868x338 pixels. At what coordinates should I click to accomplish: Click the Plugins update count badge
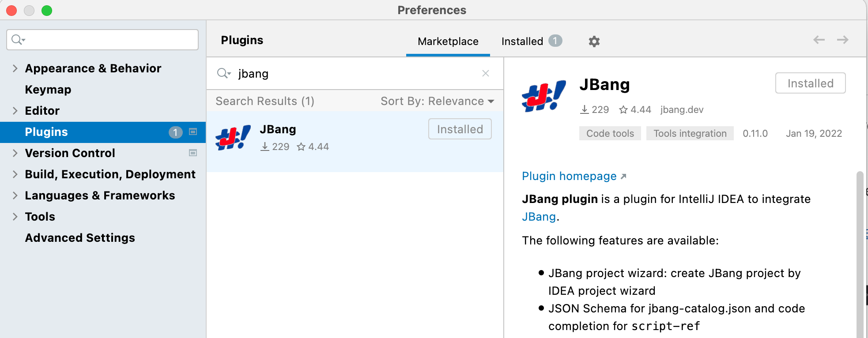[x=176, y=132]
